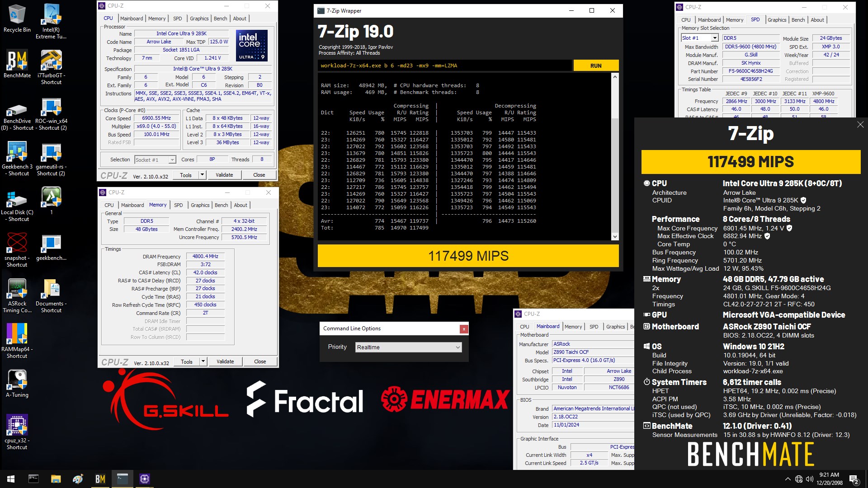Launch Geekbench 3 shortcut icon
868x488 pixels.
(x=17, y=159)
